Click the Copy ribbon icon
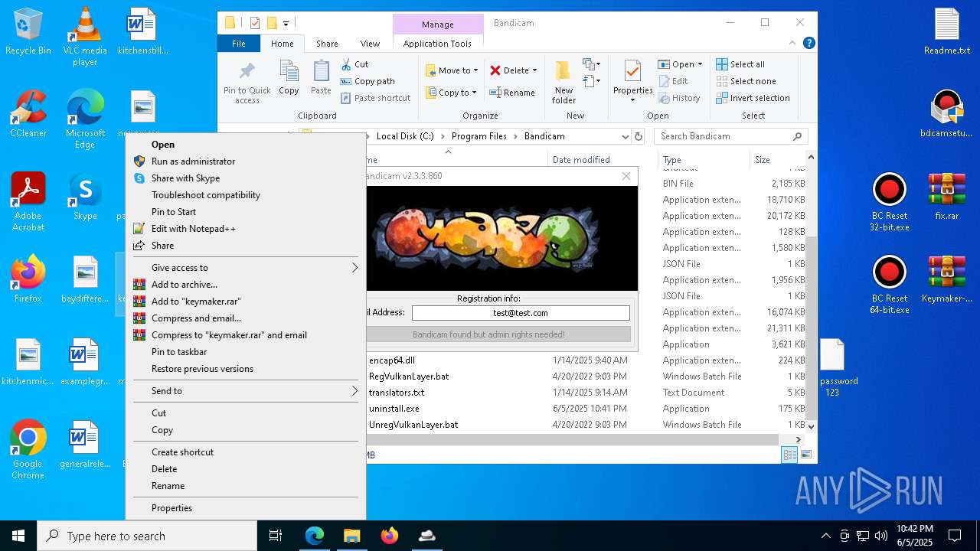The image size is (980, 551). point(289,78)
